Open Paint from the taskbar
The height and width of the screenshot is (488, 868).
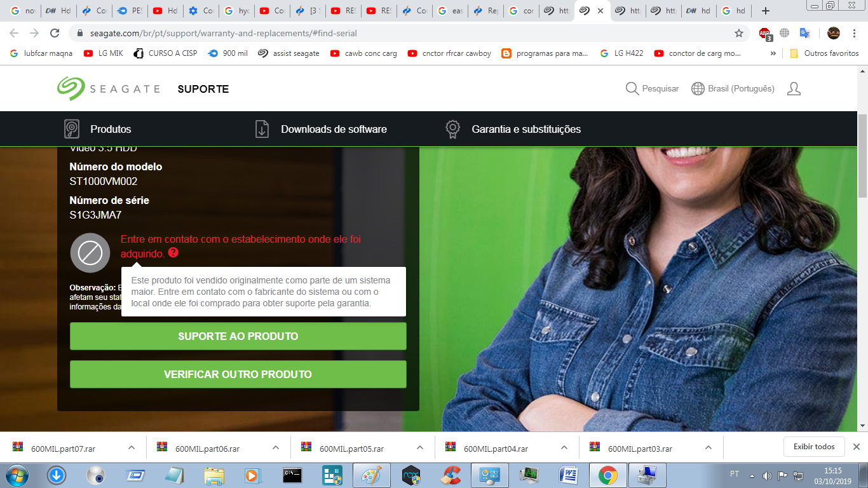[x=371, y=475]
